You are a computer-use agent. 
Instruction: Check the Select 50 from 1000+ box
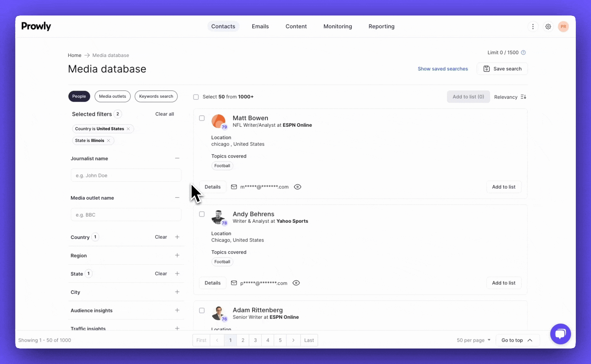coord(196,97)
